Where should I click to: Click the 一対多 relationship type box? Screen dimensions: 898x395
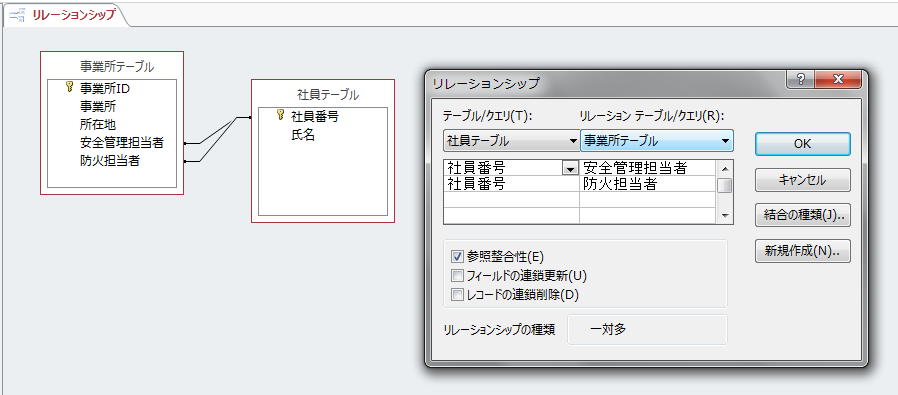tap(647, 330)
